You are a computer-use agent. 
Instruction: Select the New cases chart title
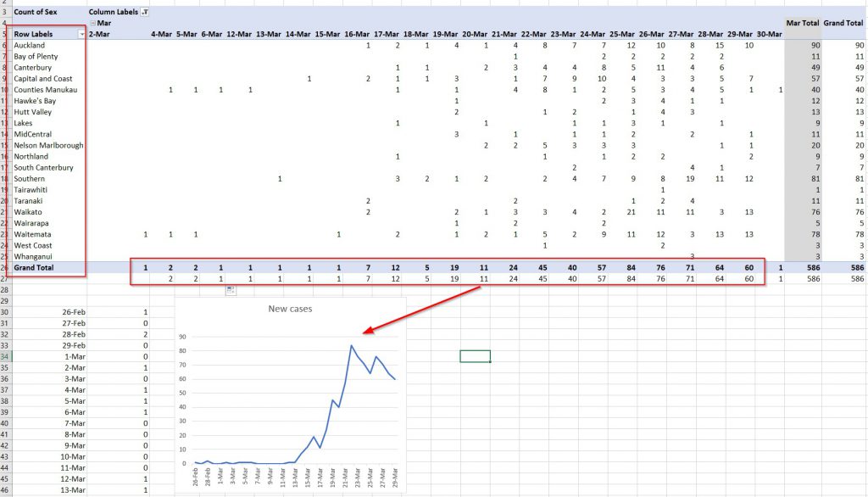(x=290, y=309)
